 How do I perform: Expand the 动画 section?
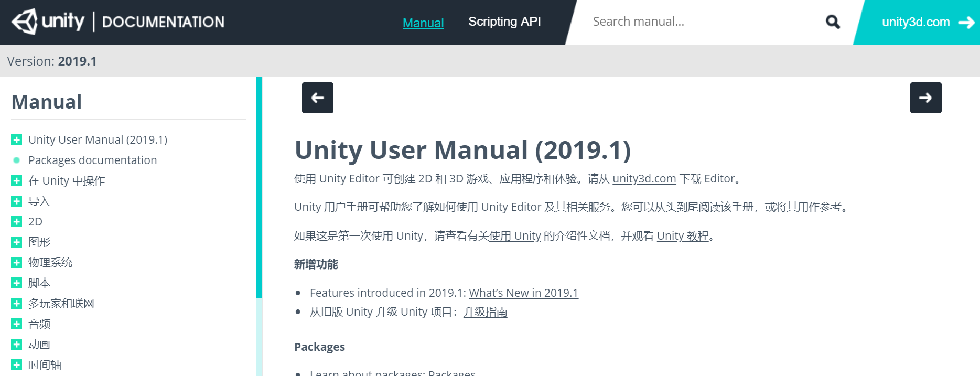pos(17,345)
